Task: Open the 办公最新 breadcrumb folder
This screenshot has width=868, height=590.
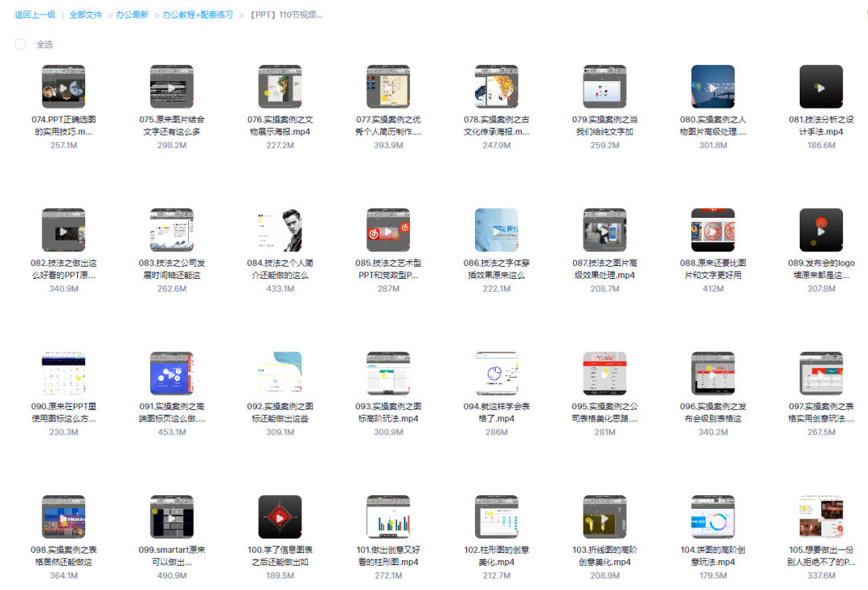Action: click(132, 14)
